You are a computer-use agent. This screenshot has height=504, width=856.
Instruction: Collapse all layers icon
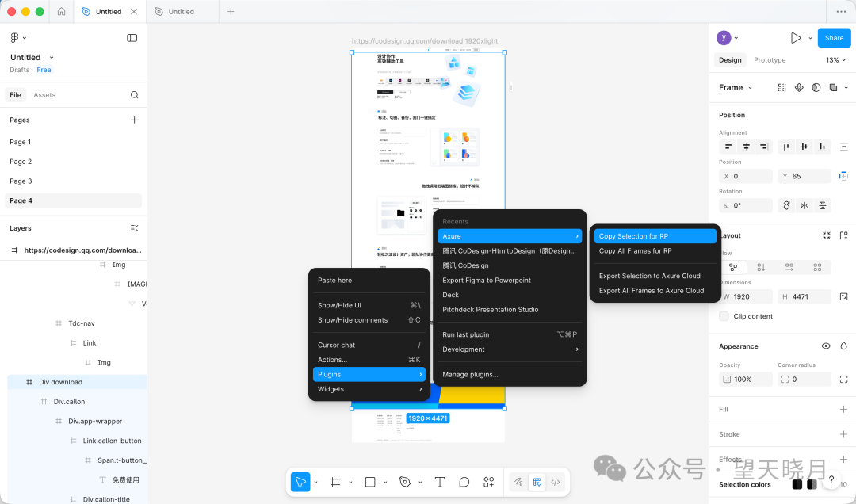(x=134, y=228)
